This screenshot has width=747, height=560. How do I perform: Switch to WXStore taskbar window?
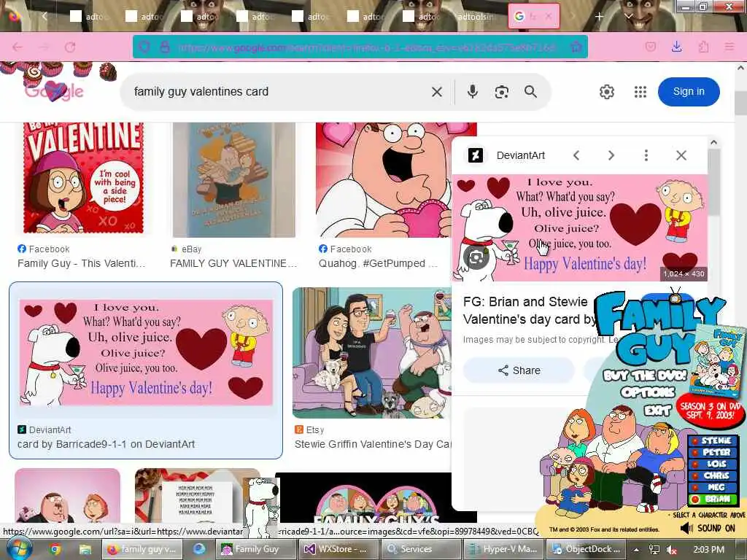338,549
